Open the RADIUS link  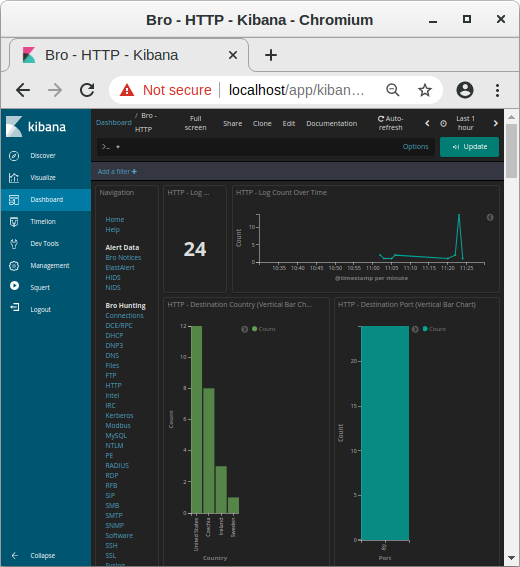tap(117, 465)
